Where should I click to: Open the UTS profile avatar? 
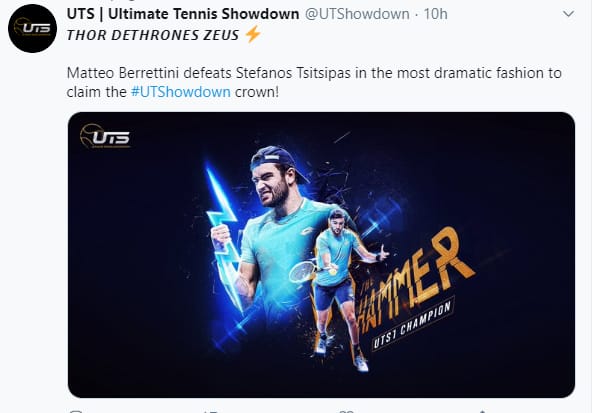32,28
